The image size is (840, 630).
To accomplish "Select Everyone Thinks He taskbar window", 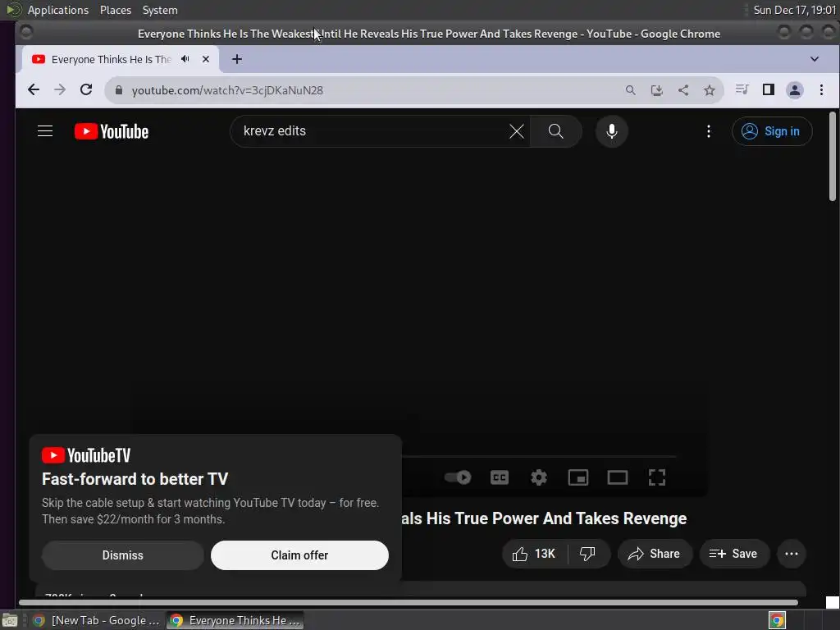I will [235, 620].
